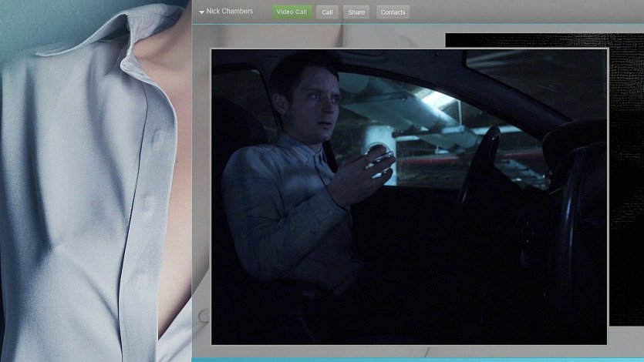Start a call with the green Video Call button
The height and width of the screenshot is (362, 644).
point(292,12)
